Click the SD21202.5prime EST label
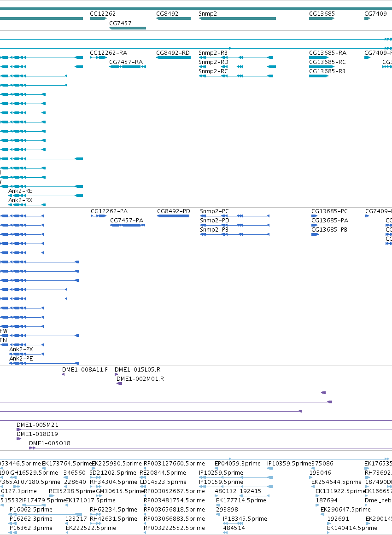Image resolution: width=392 pixels, height=535 pixels. [x=113, y=473]
